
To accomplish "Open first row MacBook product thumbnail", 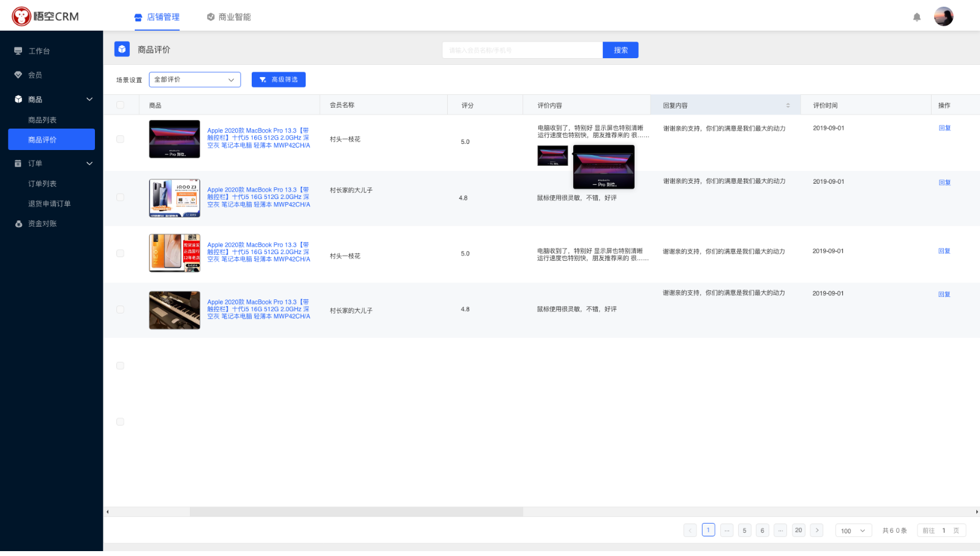I will (x=175, y=139).
